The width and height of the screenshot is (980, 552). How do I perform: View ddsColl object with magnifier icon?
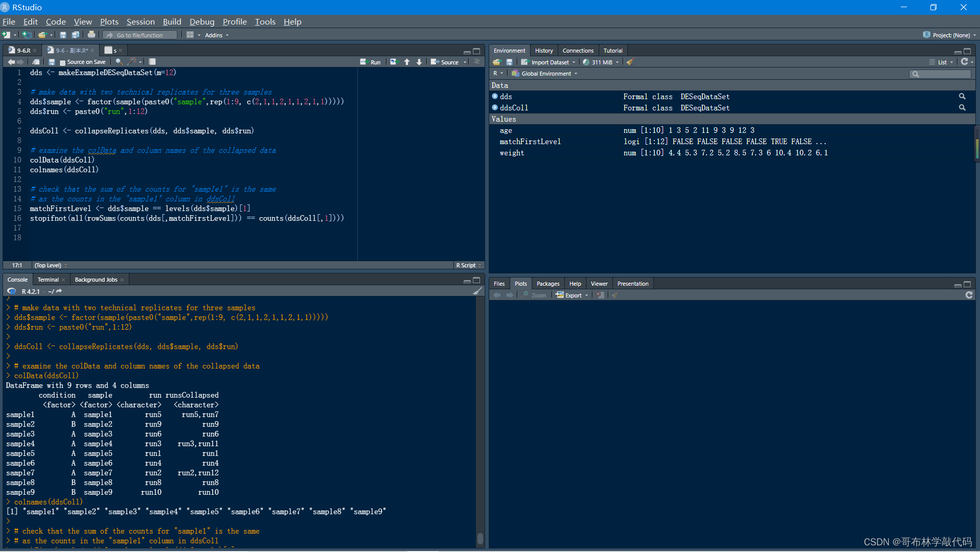[x=962, y=107]
